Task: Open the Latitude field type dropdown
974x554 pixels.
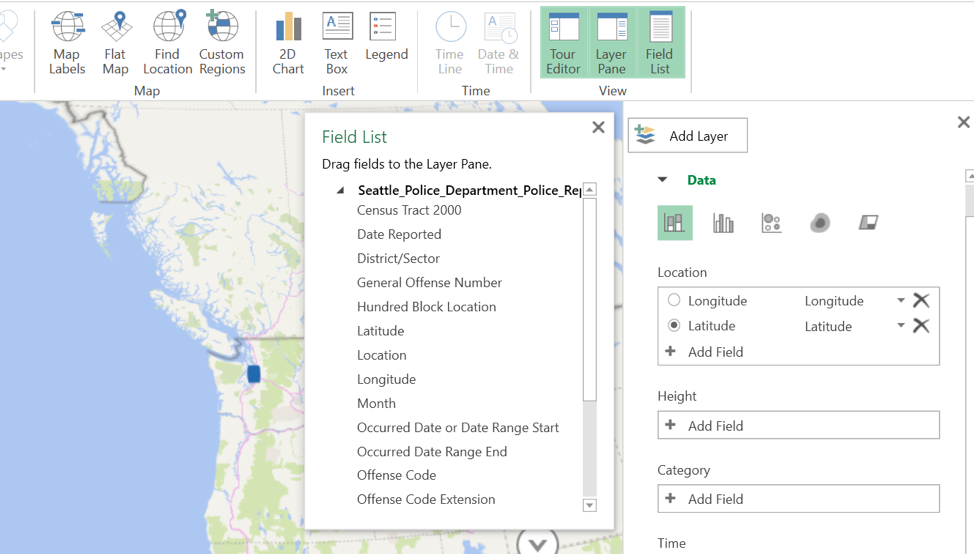Action: (900, 326)
